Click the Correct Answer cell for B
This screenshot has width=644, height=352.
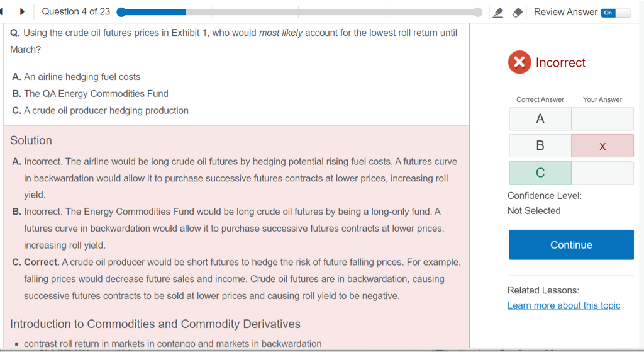pos(540,146)
